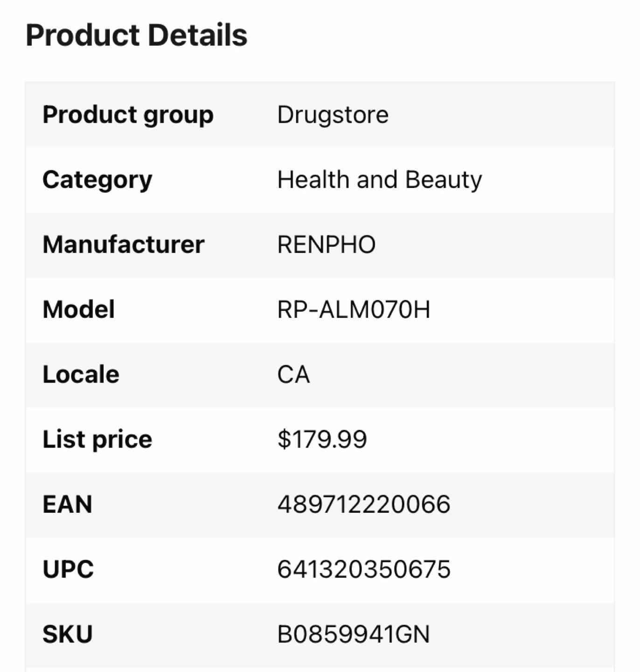This screenshot has height=672, width=640.
Task: Click the Locale label
Action: click(x=81, y=374)
